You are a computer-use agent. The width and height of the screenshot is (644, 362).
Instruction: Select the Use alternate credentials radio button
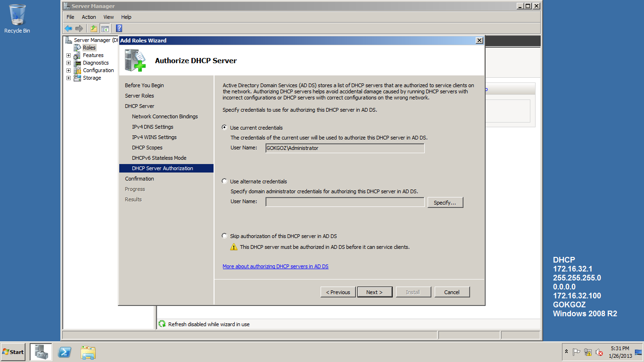click(x=224, y=181)
